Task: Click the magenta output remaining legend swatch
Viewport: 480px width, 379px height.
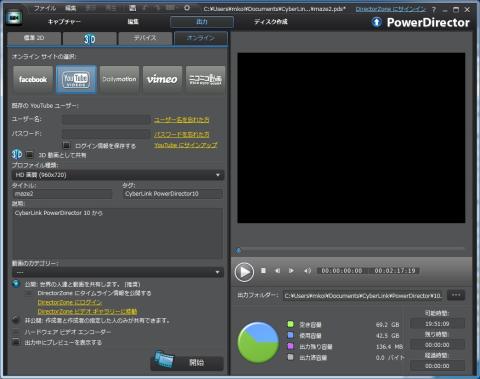Action: 290,346
